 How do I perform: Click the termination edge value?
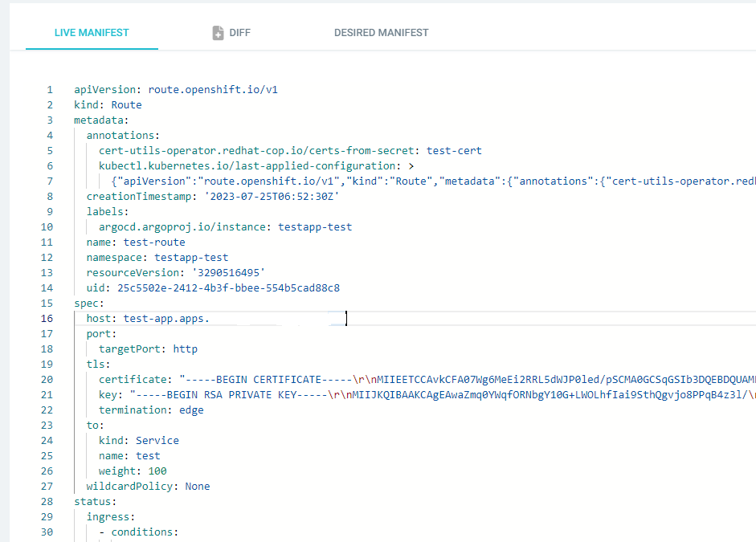coord(191,410)
